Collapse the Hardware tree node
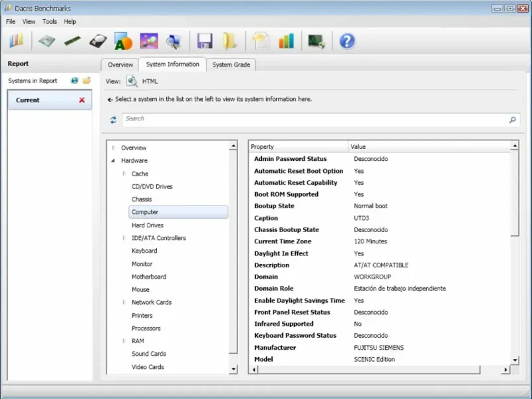The height and width of the screenshot is (399, 532). 114,161
